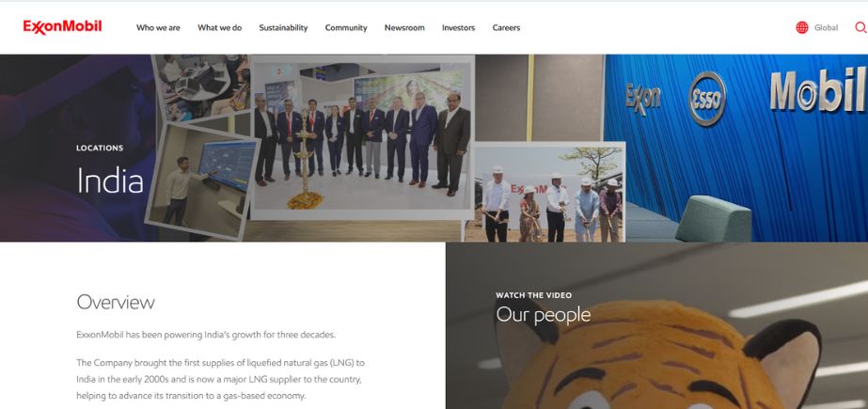Go to the Newsroom section
868x409 pixels.
click(404, 27)
